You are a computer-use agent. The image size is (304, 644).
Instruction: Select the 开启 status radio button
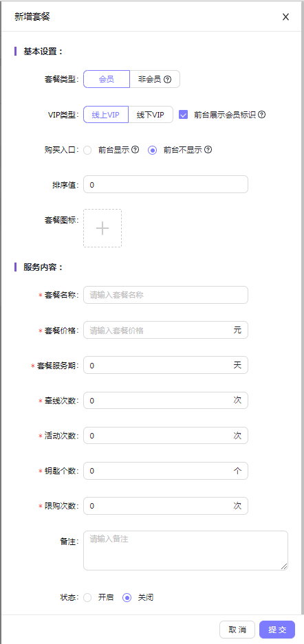[87, 597]
